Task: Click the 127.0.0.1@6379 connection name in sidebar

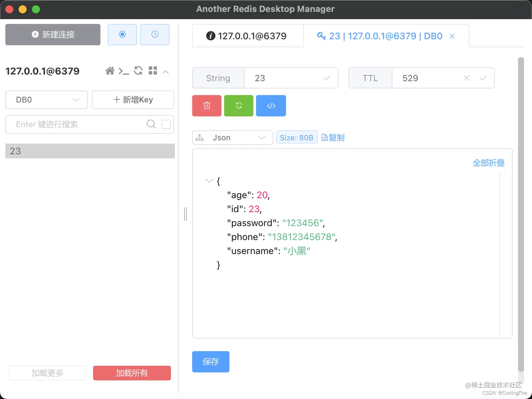Action: tap(43, 71)
